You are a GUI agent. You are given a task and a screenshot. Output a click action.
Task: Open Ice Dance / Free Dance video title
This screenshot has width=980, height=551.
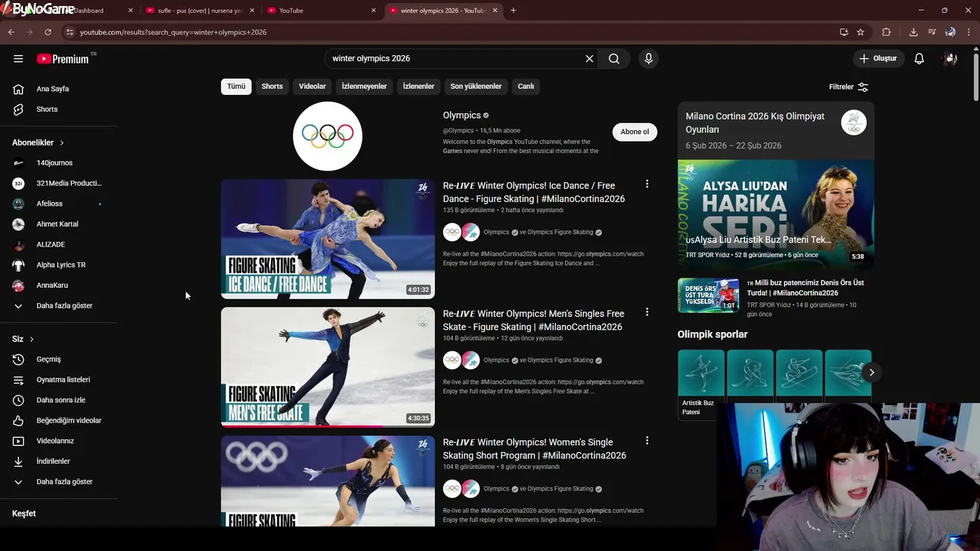tap(534, 192)
